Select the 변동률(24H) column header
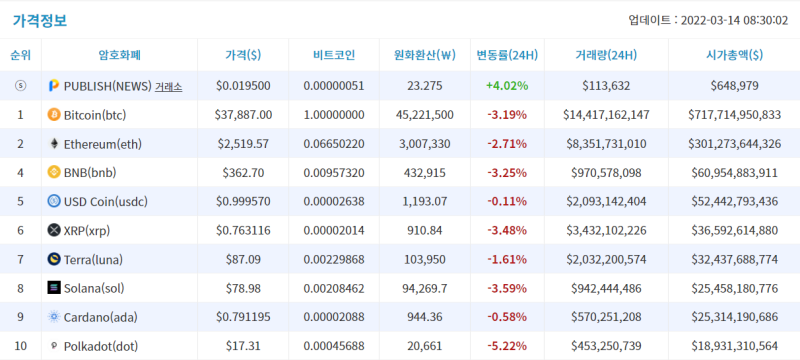This screenshot has height=360, width=800. pyautogui.click(x=507, y=55)
